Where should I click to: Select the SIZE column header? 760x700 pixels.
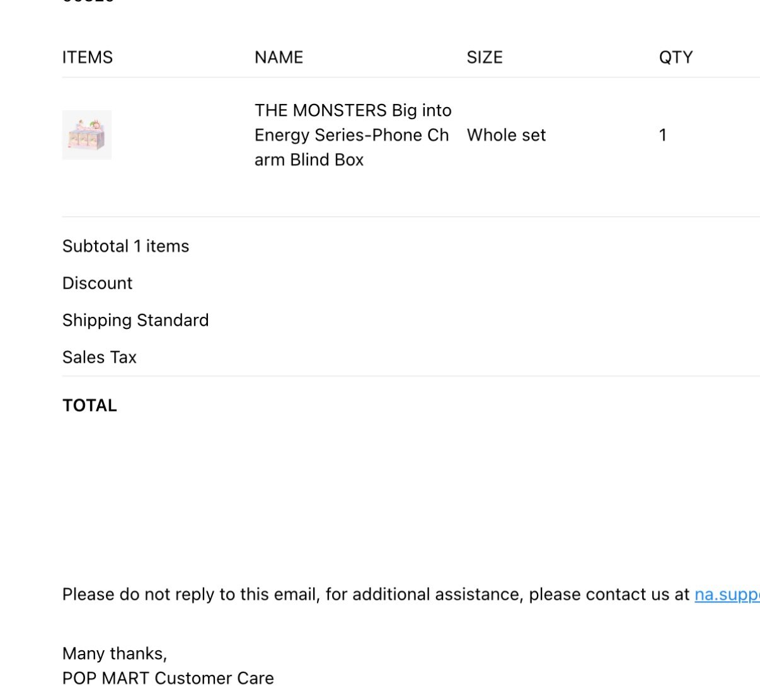pyautogui.click(x=485, y=57)
